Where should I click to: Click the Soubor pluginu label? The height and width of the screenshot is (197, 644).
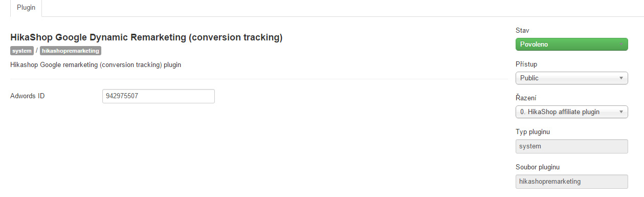tap(537, 167)
